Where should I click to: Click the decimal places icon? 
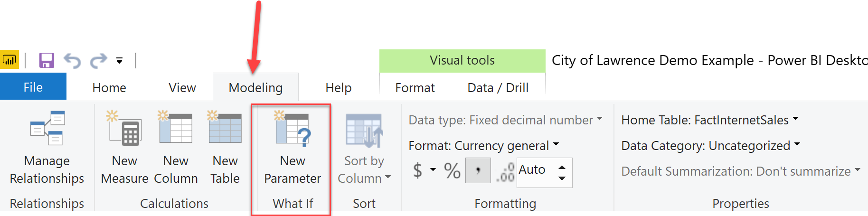[x=505, y=171]
